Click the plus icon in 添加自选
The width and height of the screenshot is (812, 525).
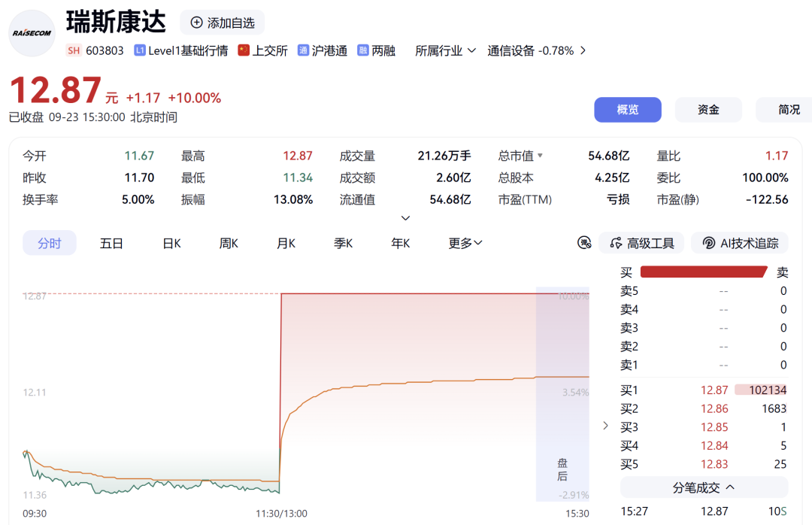(197, 23)
